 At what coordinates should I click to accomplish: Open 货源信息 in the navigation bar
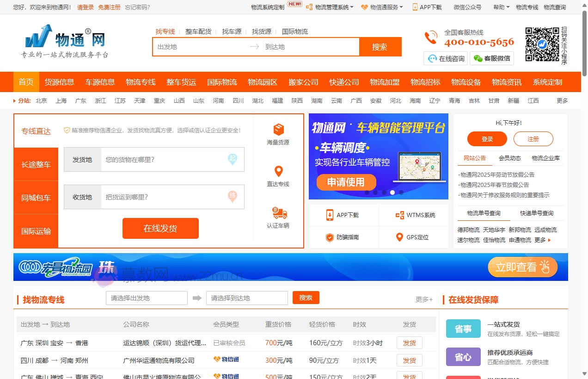pyautogui.click(x=59, y=81)
